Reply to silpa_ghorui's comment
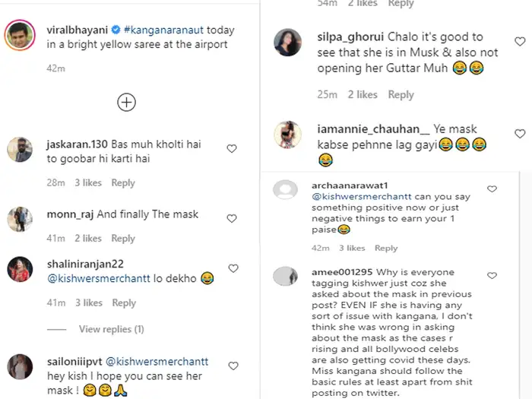This screenshot has height=399, width=532. point(401,95)
